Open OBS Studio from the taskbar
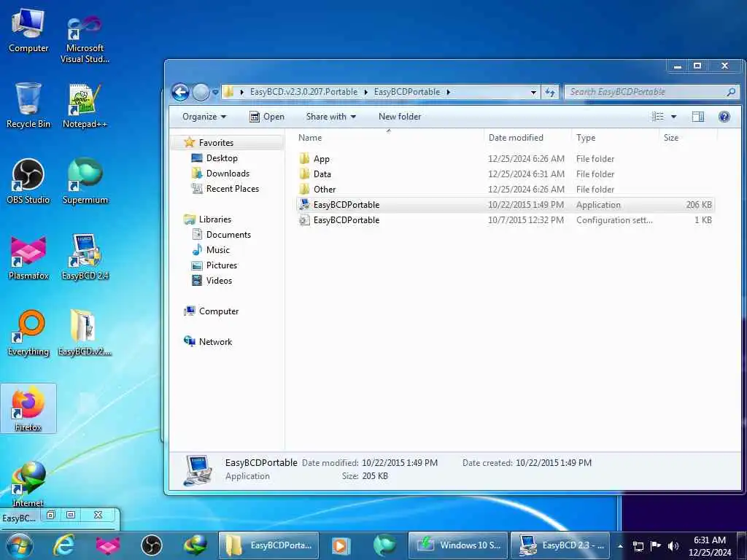The image size is (747, 560). click(152, 545)
